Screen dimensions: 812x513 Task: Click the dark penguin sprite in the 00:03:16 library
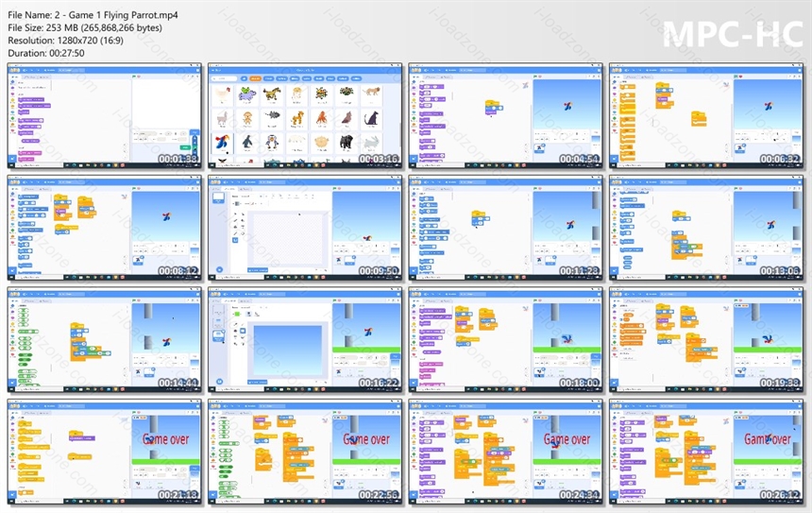247,142
